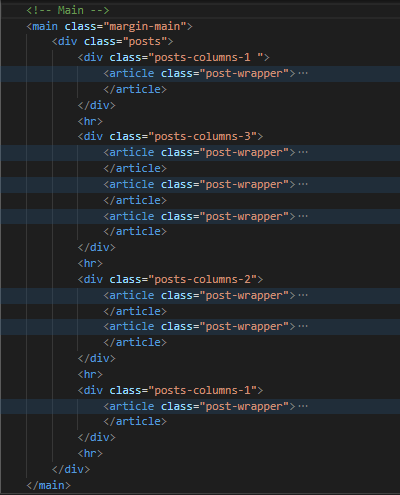Expand folded article inside posts-columns-1 with trailing space
The width and height of the screenshot is (400, 495).
click(303, 73)
